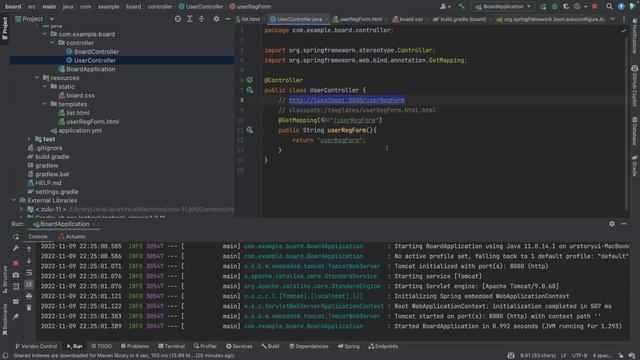The height and width of the screenshot is (360, 640).
Task: Toggle soft-wrap in console
Action: (29, 272)
